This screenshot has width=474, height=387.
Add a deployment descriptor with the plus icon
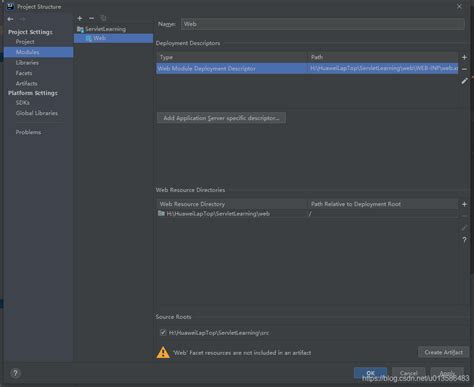point(464,57)
